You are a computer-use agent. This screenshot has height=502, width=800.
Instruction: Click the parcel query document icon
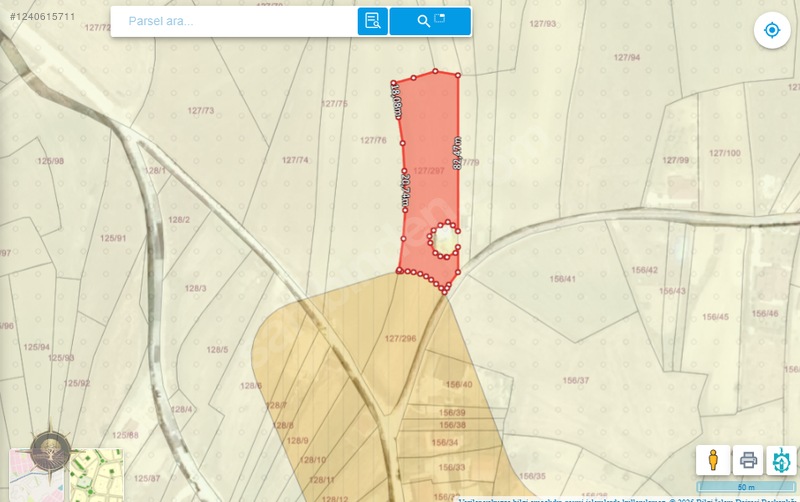pyautogui.click(x=372, y=21)
